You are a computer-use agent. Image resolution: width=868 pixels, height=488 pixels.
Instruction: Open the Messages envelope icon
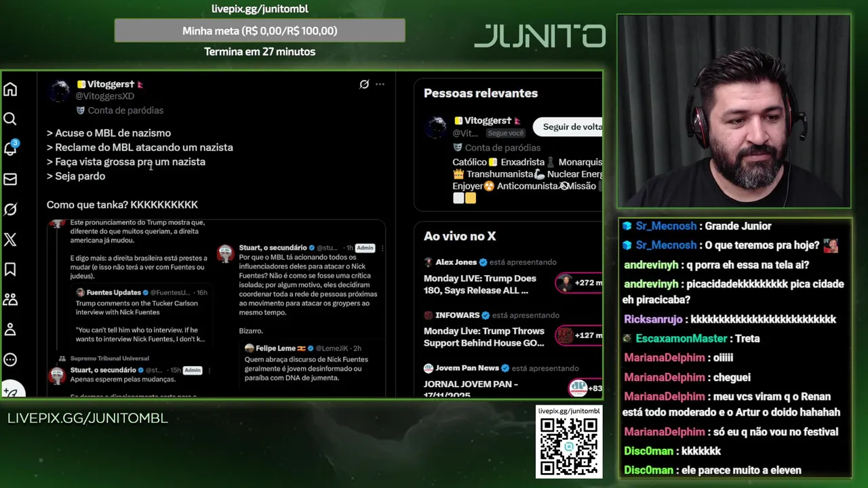10,179
